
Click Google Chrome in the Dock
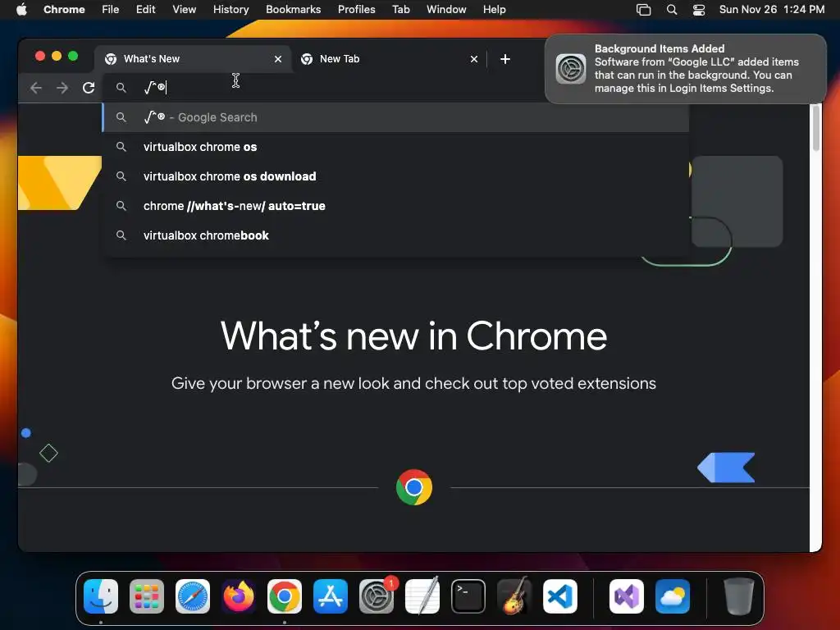pyautogui.click(x=285, y=596)
